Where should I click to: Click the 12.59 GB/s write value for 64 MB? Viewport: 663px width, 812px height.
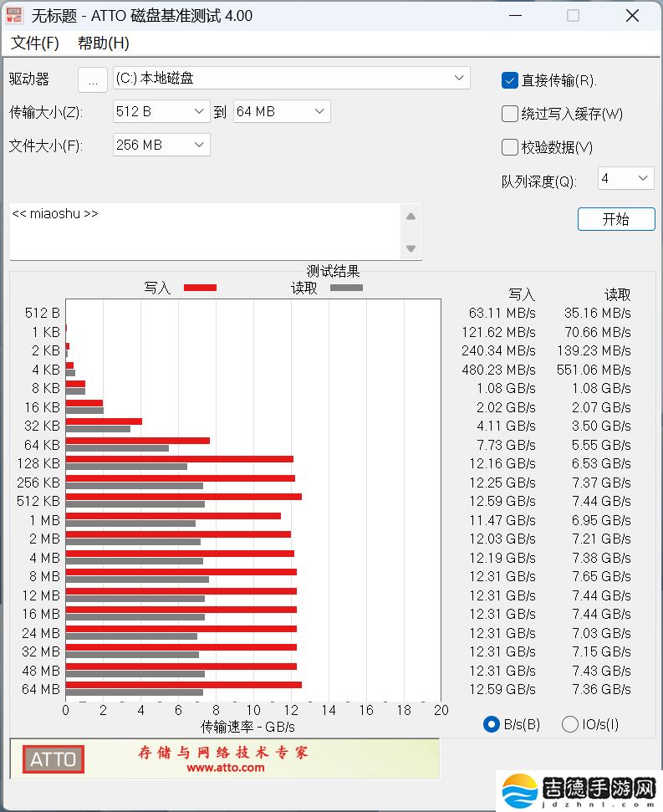(x=502, y=689)
